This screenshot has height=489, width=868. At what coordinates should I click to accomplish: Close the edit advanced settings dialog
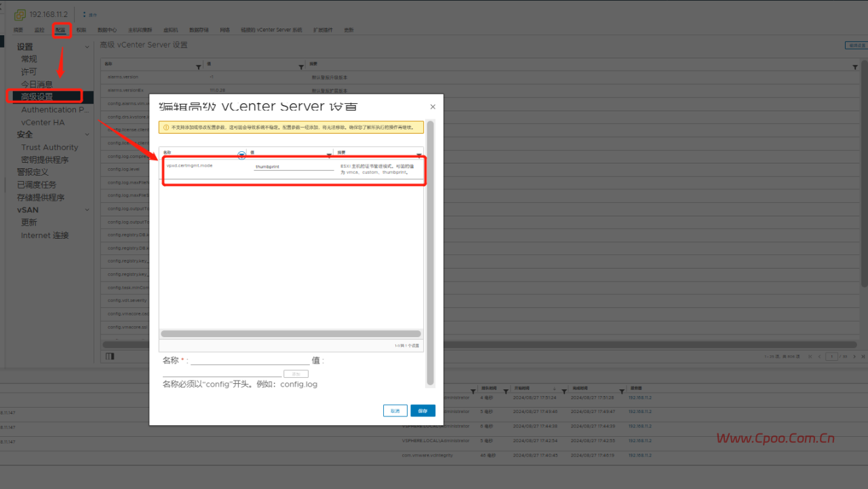pos(433,106)
